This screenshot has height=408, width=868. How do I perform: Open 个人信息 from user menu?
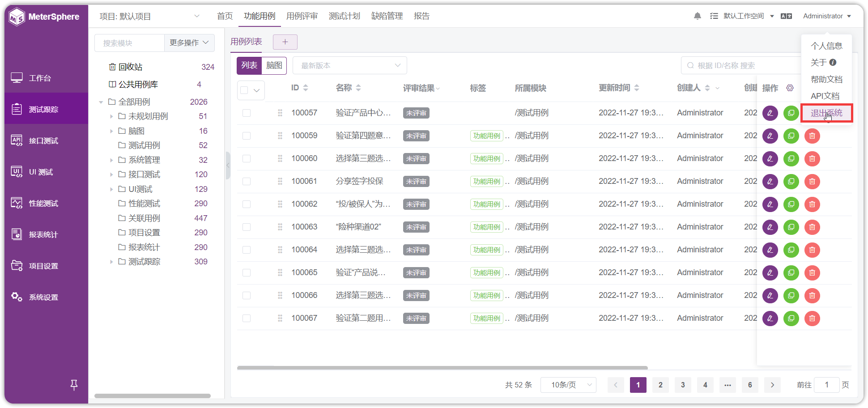pyautogui.click(x=826, y=46)
